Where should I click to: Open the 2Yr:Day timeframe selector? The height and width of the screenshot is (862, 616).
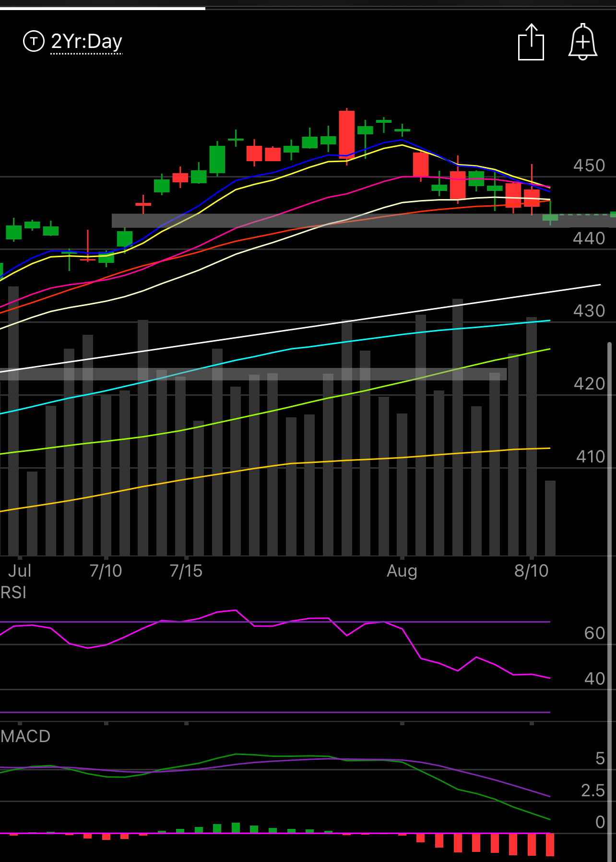(86, 42)
